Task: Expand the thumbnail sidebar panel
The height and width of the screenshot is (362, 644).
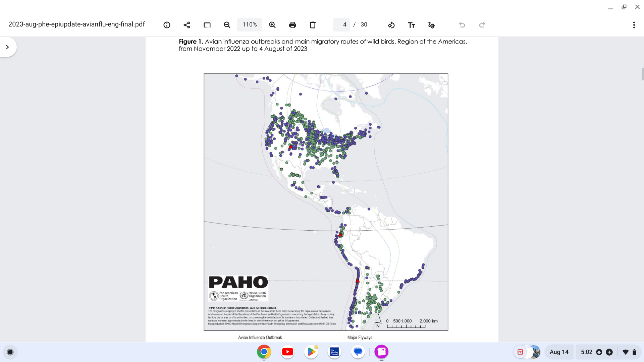Action: 7,47
